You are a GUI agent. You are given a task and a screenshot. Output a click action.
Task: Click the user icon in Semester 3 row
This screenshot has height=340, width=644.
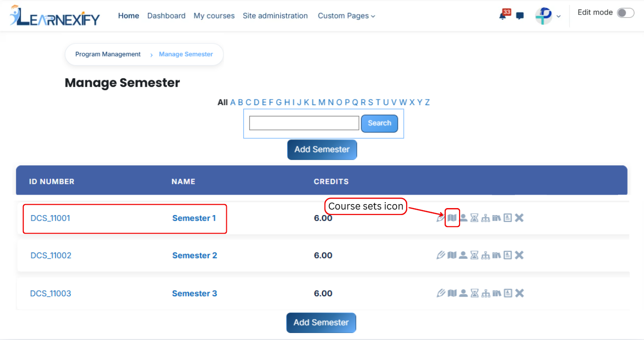click(463, 293)
